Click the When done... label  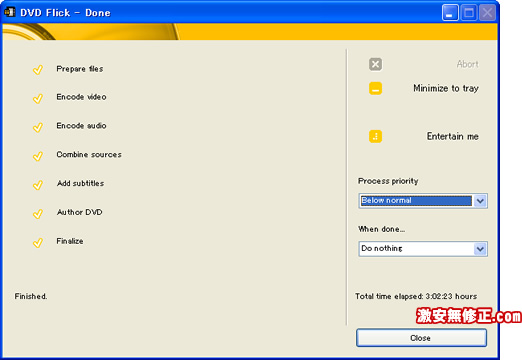click(382, 229)
